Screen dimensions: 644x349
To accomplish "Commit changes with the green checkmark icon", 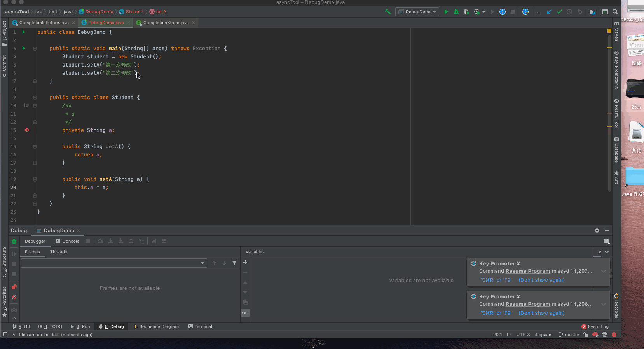I will click(x=559, y=12).
